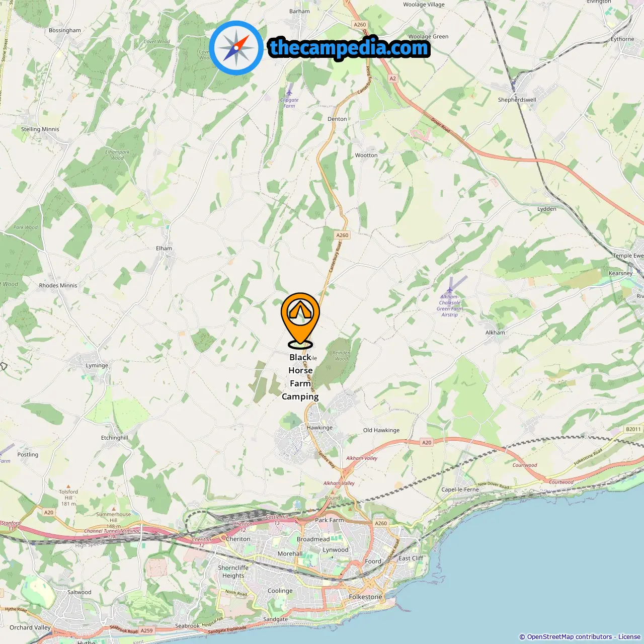Click the Folkestone town label
The height and width of the screenshot is (644, 644).
pyautogui.click(x=366, y=597)
